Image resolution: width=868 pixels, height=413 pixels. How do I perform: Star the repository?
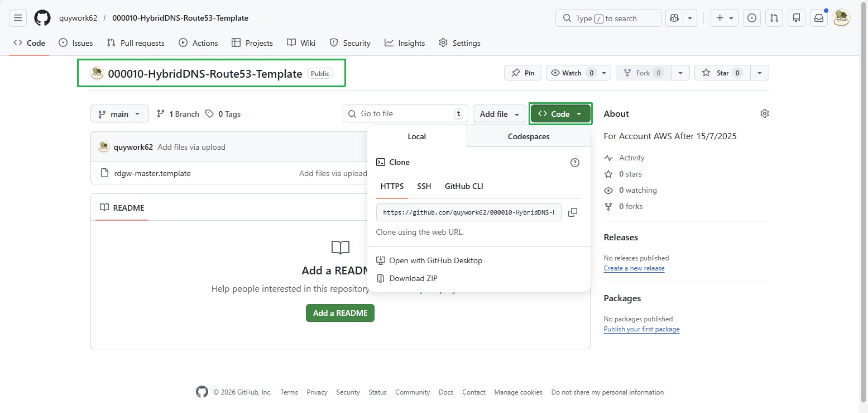(721, 73)
